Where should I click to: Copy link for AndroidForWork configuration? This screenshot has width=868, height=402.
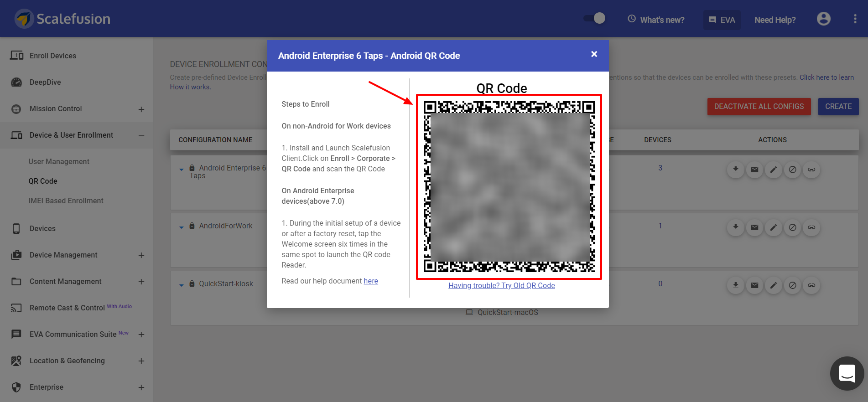pos(811,227)
